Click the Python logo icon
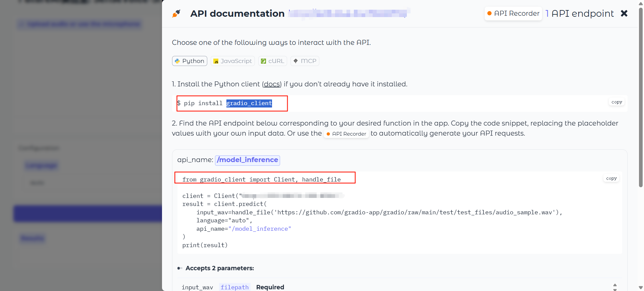The image size is (644, 291). 177,61
